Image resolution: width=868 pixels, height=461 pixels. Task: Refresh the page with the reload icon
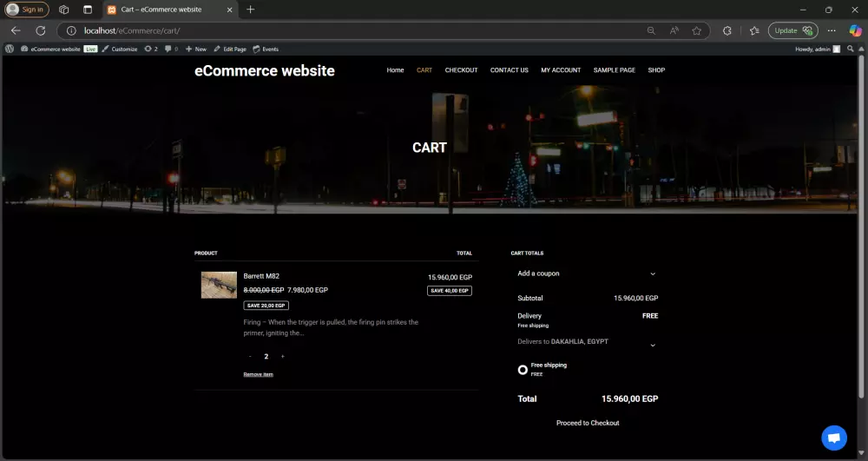40,30
